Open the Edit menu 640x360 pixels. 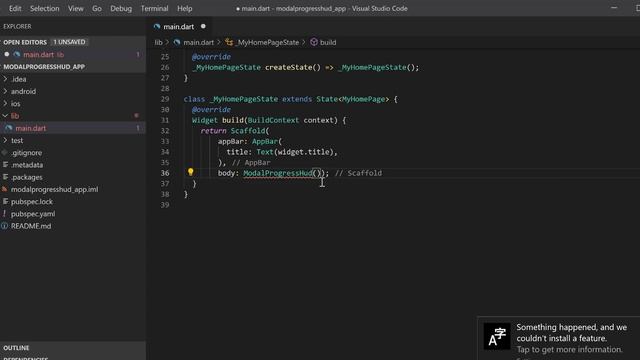pos(15,9)
